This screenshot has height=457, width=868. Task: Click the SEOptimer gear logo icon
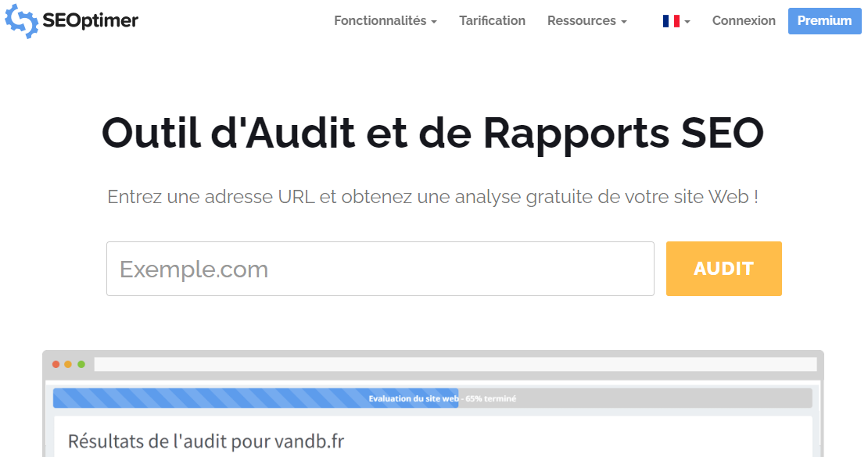[x=21, y=21]
